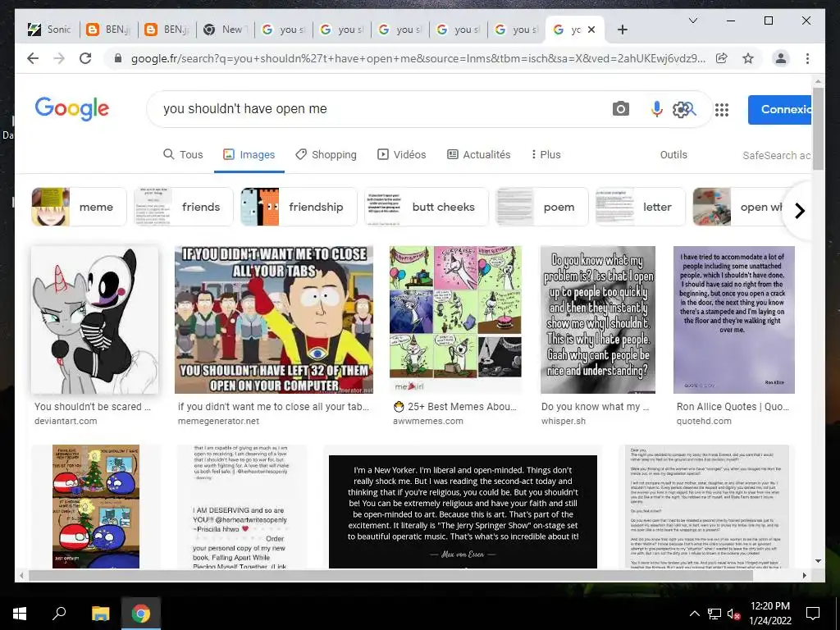Switch to the New Tab browser tab
Image resolution: width=840 pixels, height=630 pixels.
[x=226, y=30]
